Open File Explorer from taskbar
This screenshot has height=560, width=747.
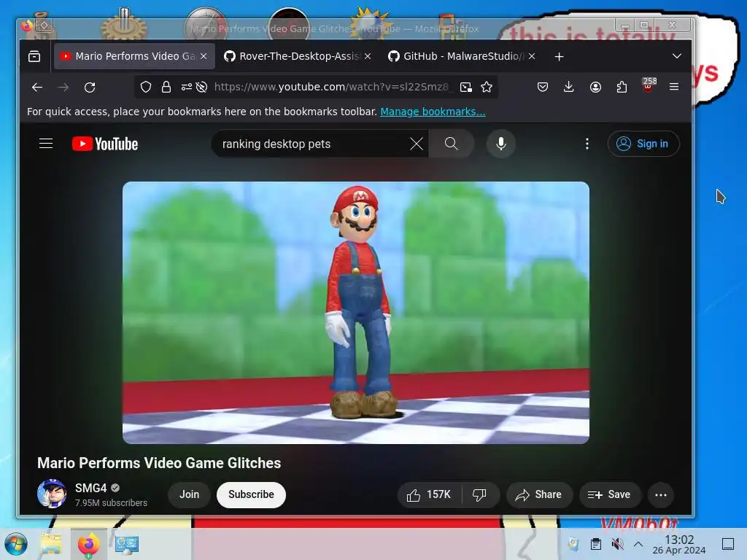click(x=51, y=544)
